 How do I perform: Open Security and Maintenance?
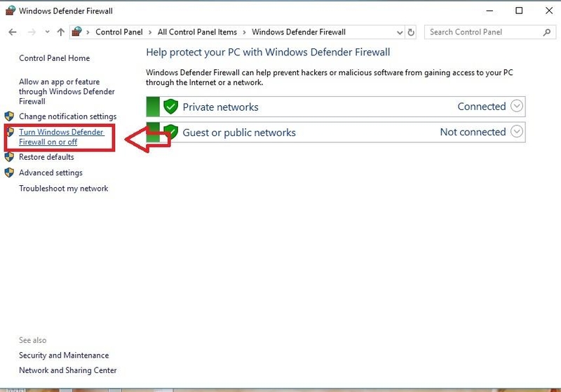click(64, 355)
